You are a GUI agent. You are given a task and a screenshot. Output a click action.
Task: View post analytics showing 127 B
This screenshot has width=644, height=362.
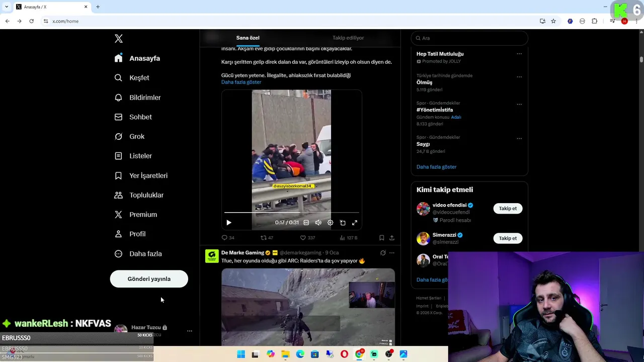click(x=348, y=238)
